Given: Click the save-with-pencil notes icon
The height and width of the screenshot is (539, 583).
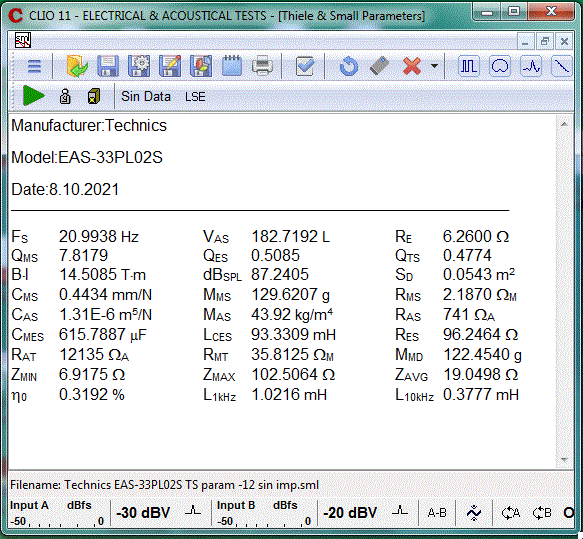Looking at the screenshot, I should click(170, 66).
